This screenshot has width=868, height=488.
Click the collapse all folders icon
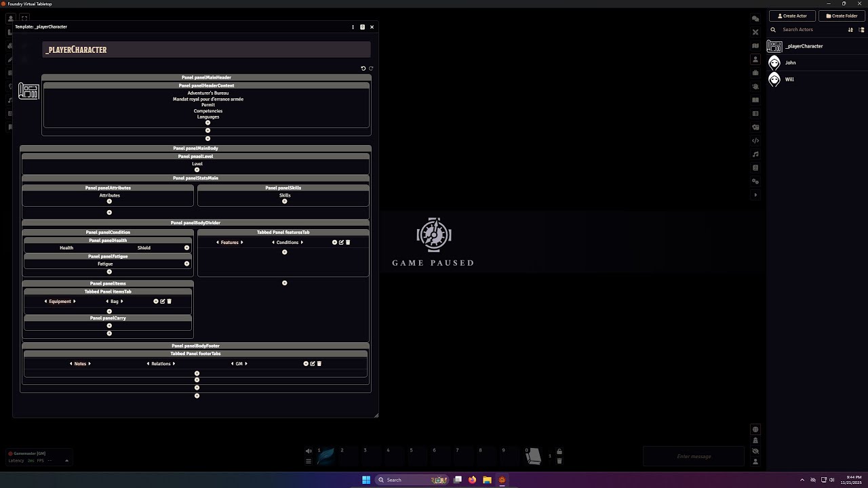pyautogui.click(x=862, y=30)
